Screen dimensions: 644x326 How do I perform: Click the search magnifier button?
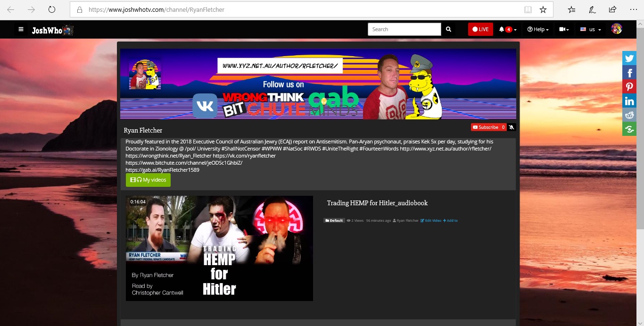tap(448, 29)
